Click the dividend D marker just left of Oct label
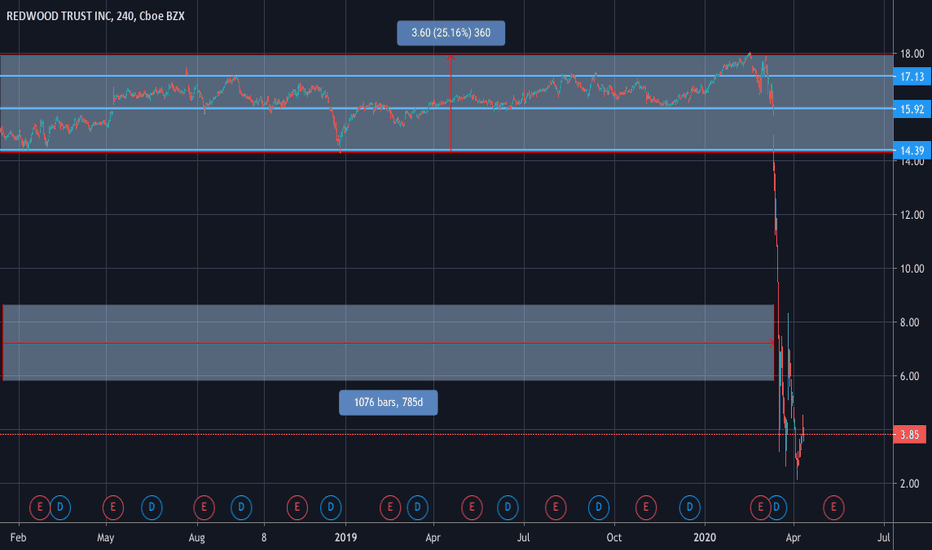932x550 pixels. point(599,507)
